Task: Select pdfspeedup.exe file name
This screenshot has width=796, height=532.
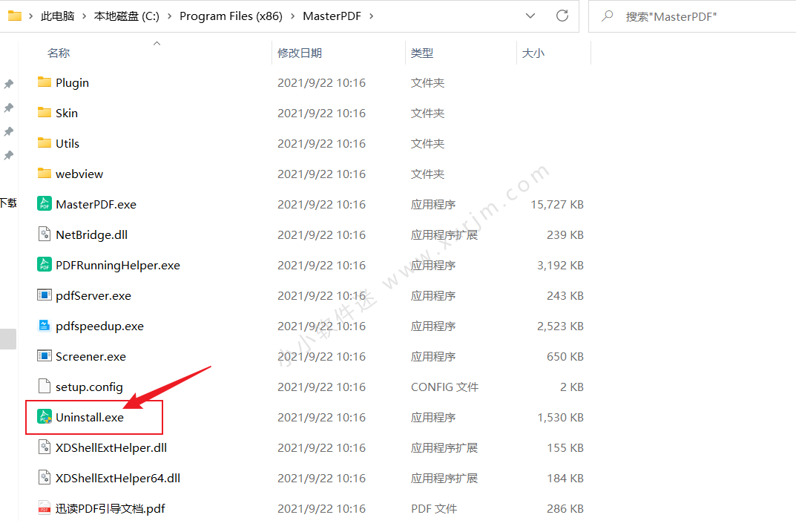Action: tap(99, 326)
